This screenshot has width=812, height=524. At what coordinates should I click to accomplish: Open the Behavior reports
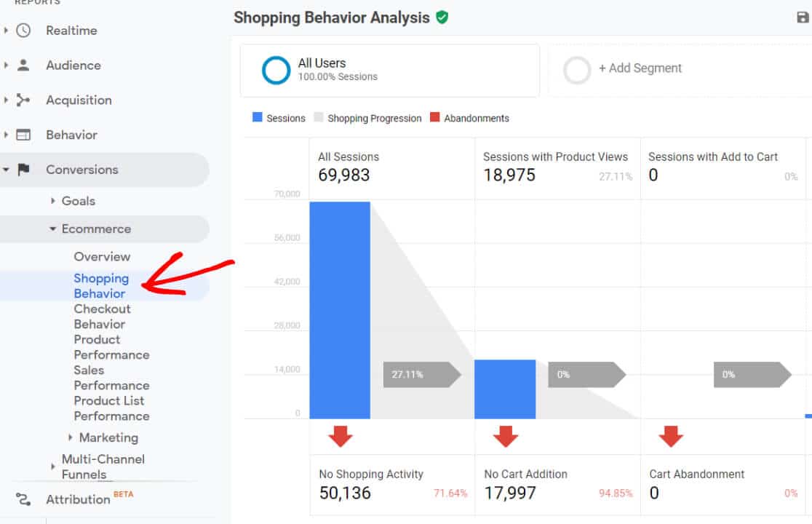click(71, 135)
